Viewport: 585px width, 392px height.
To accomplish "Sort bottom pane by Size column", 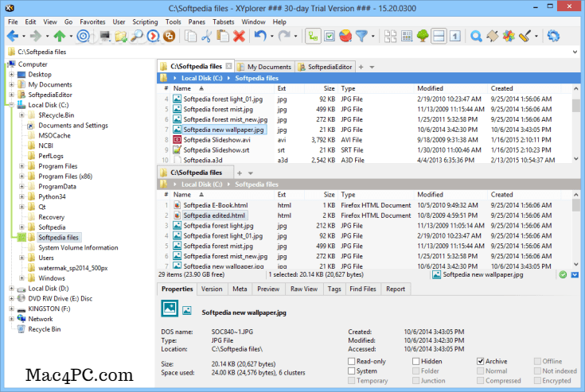I will click(x=322, y=195).
